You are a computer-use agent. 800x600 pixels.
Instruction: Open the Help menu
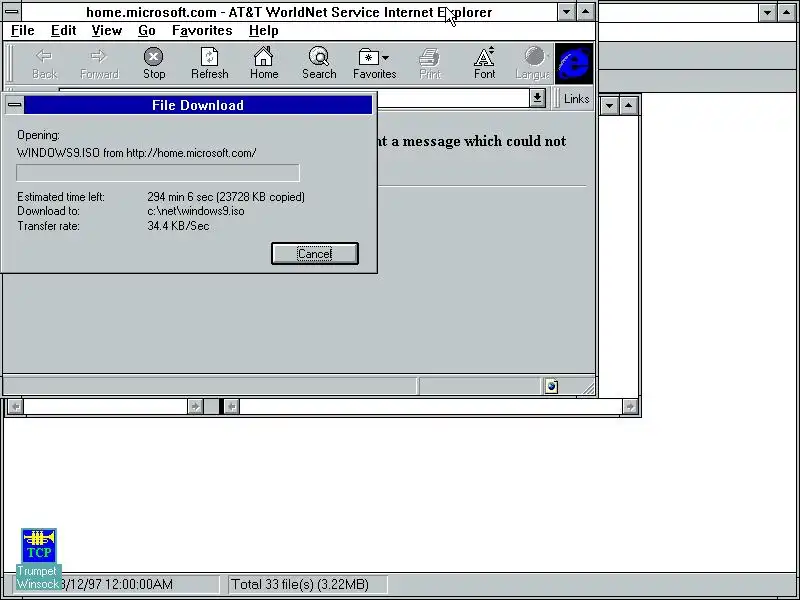[263, 31]
